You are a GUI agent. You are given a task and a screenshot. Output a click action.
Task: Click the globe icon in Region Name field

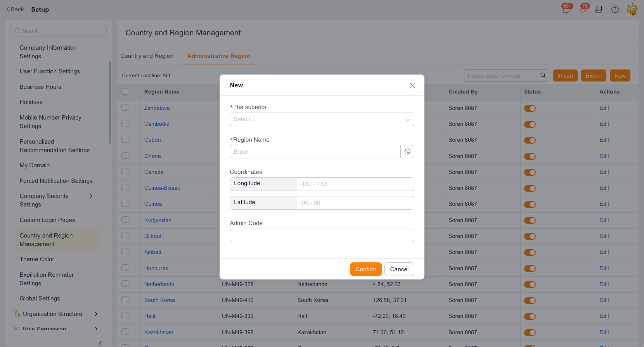[407, 152]
